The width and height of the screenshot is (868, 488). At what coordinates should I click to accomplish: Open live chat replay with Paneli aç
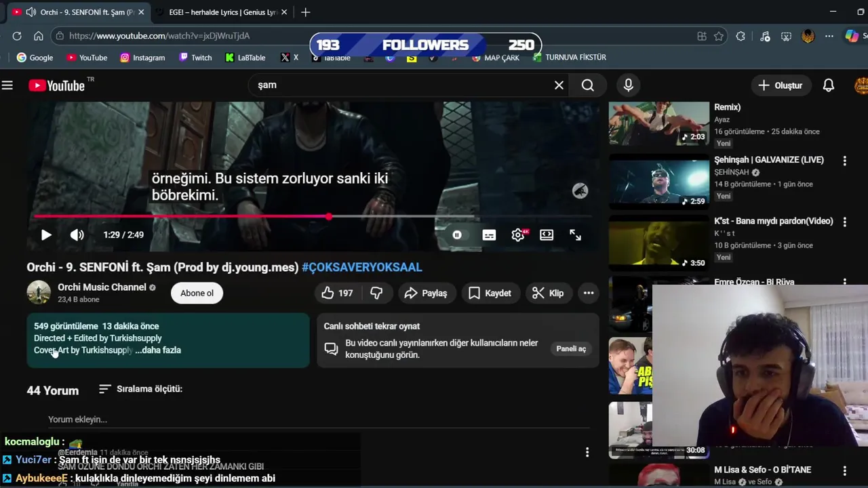pyautogui.click(x=571, y=348)
